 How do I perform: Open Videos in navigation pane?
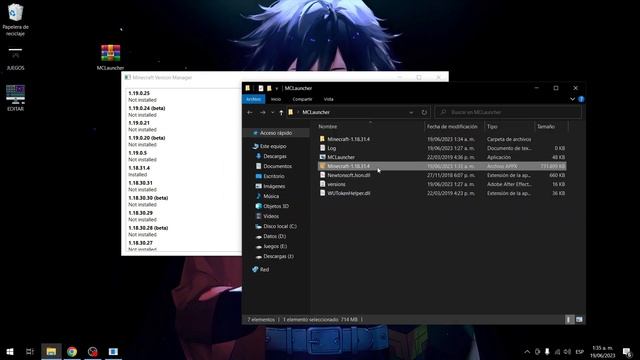(x=267, y=216)
